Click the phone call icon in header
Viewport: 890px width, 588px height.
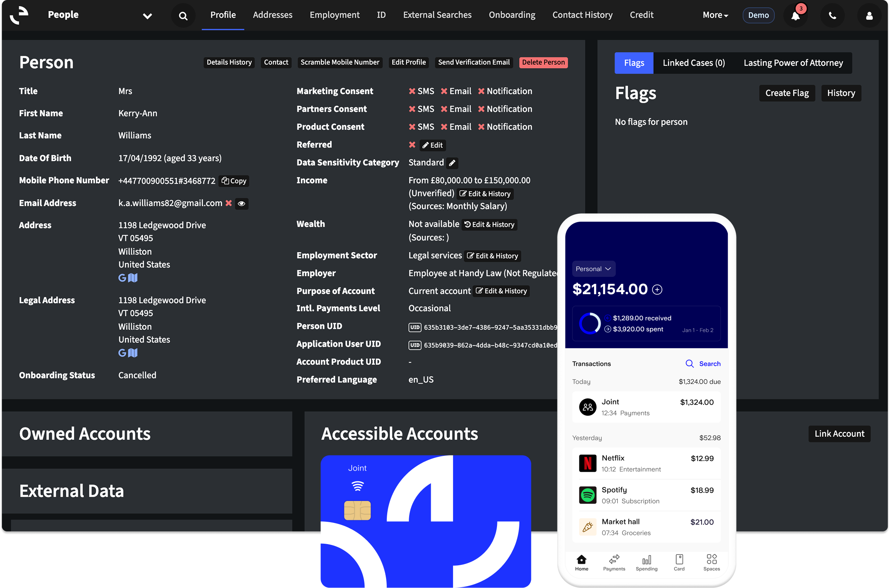tap(832, 16)
